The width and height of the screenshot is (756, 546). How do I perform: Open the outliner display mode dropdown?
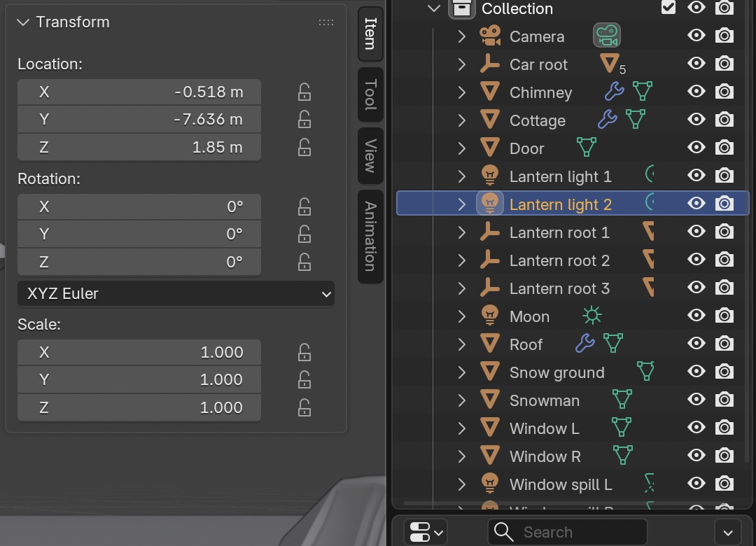click(x=426, y=532)
